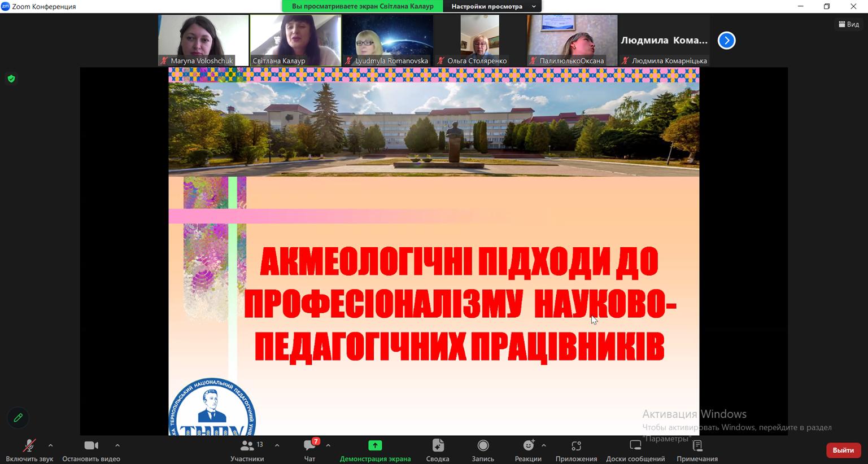Unmute microphone with Включить звук

tap(29, 450)
